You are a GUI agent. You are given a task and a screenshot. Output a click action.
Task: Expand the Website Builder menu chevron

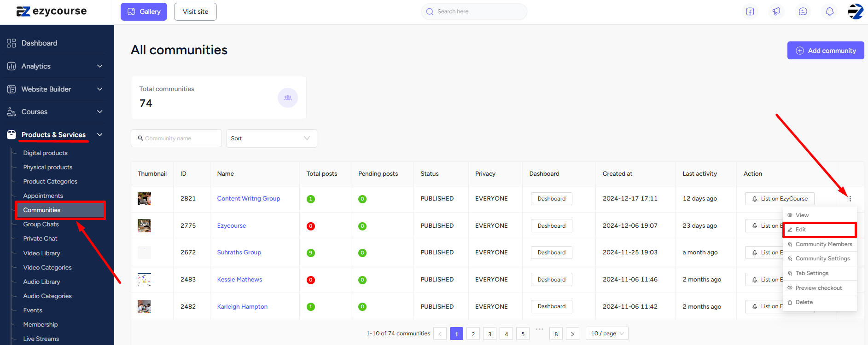click(100, 89)
